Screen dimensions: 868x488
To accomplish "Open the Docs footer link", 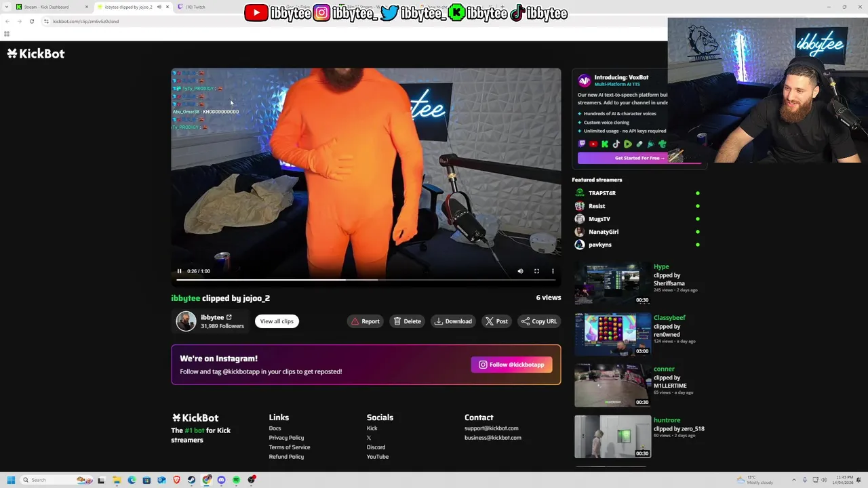I will (275, 428).
